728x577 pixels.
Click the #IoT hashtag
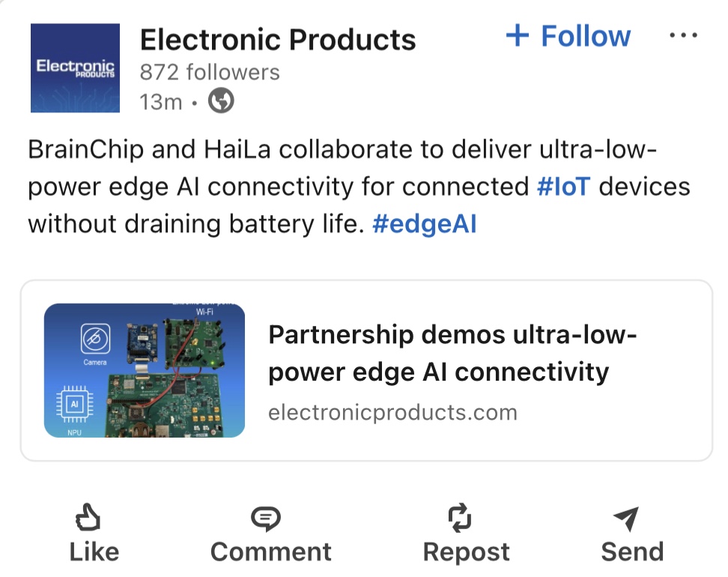tap(563, 187)
